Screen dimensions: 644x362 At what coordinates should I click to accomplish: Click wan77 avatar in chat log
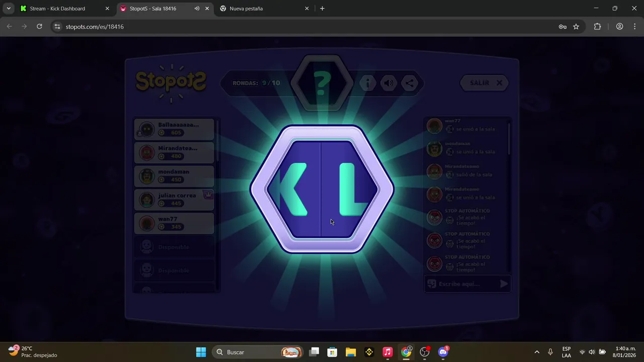[x=434, y=126]
